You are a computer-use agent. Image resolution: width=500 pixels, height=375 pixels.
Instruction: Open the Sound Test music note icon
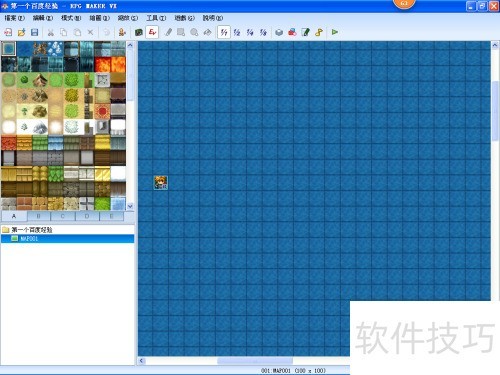(x=319, y=32)
